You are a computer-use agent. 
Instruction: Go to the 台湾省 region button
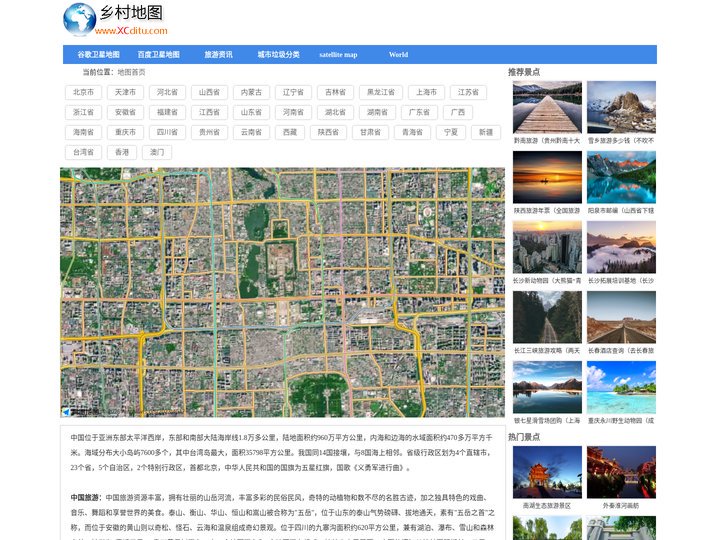click(x=83, y=152)
